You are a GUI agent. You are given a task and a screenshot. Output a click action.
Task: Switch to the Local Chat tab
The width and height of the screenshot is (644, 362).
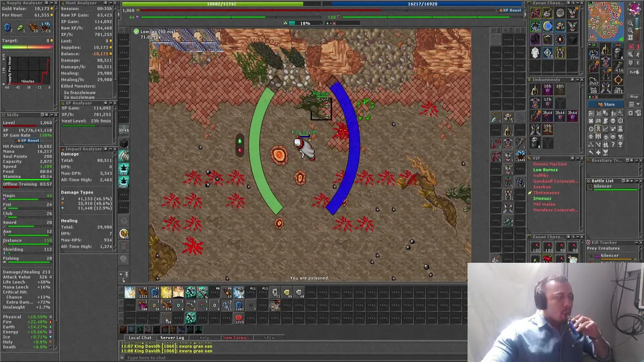pos(140,338)
